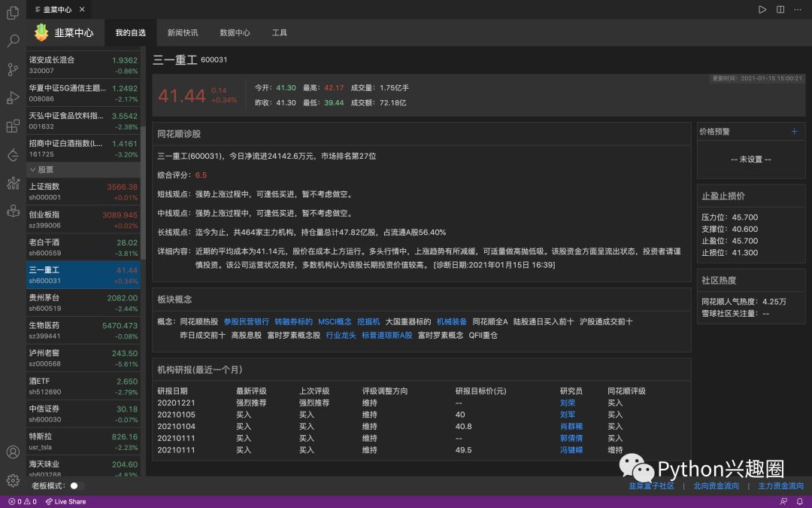Open the Search view in activity bar
Screen dimensions: 812x508
tap(13, 41)
